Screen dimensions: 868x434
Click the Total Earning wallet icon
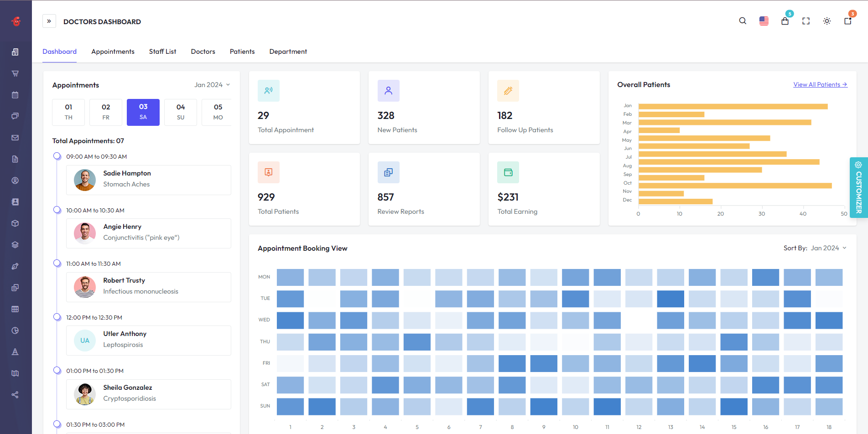[x=508, y=172]
